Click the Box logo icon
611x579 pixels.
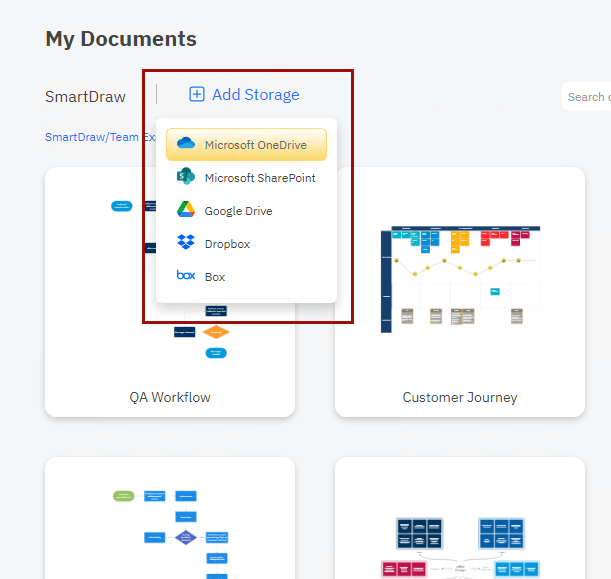coord(185,276)
